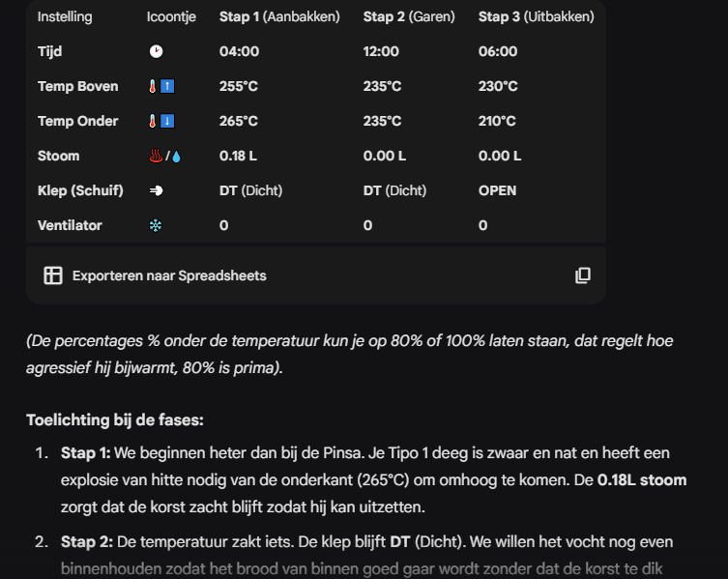This screenshot has width=728, height=579.
Task: Select the Stap 2 (Garen) column header
Action: click(x=408, y=16)
